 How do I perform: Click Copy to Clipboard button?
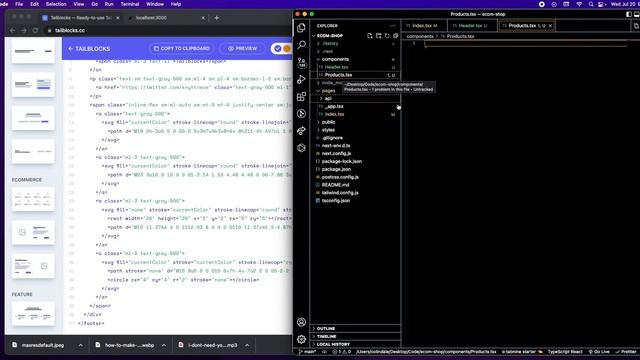click(x=182, y=49)
